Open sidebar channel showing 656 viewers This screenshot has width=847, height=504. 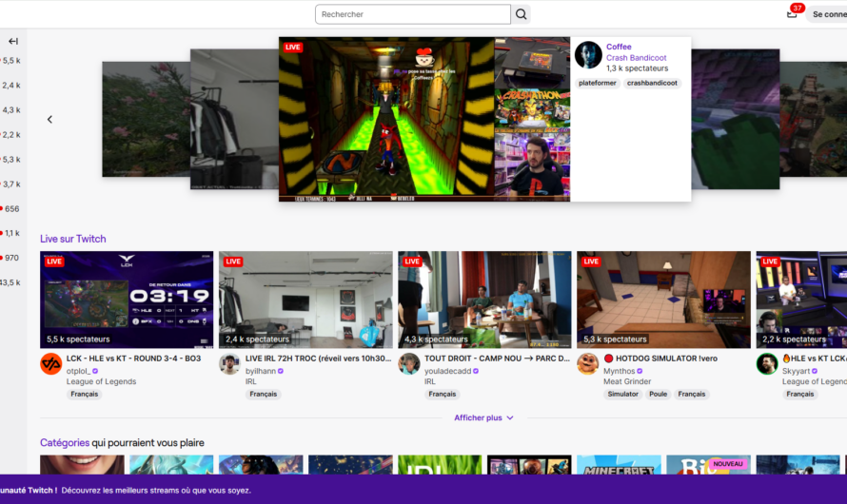pyautogui.click(x=10, y=209)
